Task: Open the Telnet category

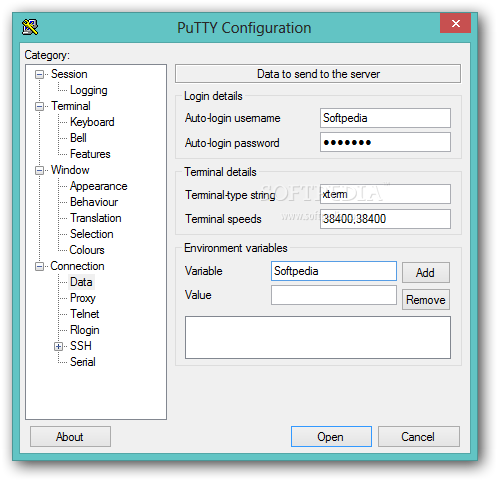Action: click(85, 314)
